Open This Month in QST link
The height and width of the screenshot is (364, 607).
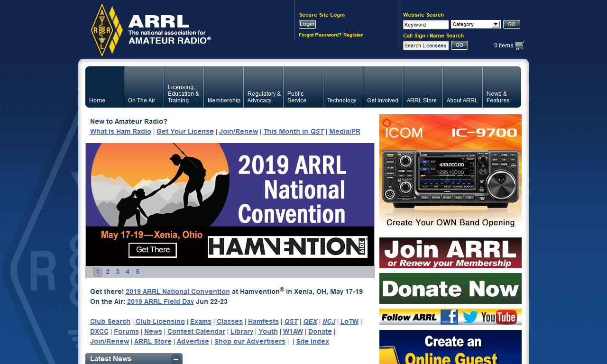294,131
